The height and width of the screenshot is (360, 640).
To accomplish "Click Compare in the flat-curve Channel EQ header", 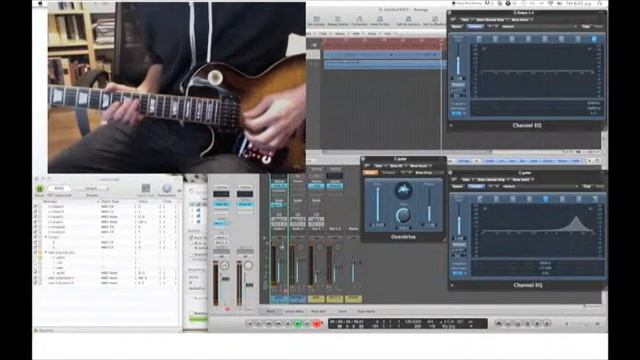I will 475,27.
